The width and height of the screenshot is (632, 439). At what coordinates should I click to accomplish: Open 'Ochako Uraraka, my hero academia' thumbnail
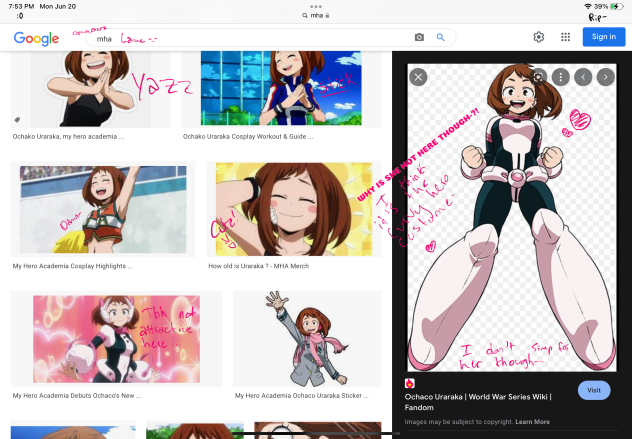90,89
